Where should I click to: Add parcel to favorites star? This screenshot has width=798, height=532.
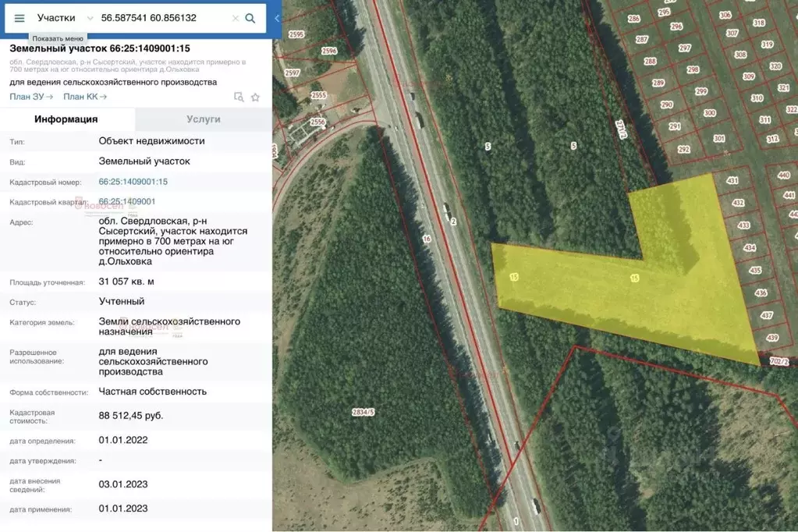tap(255, 98)
